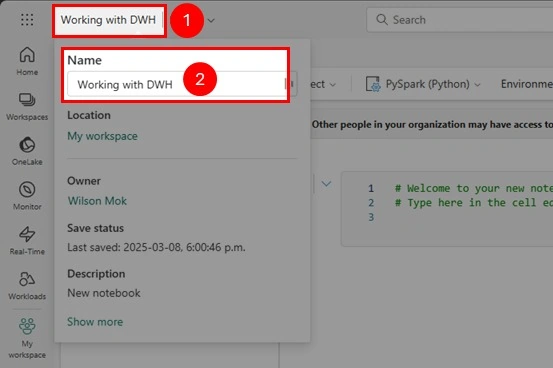Viewport: 553px width, 368px height.
Task: Click the Working with DWH notebook title
Action: click(x=108, y=20)
